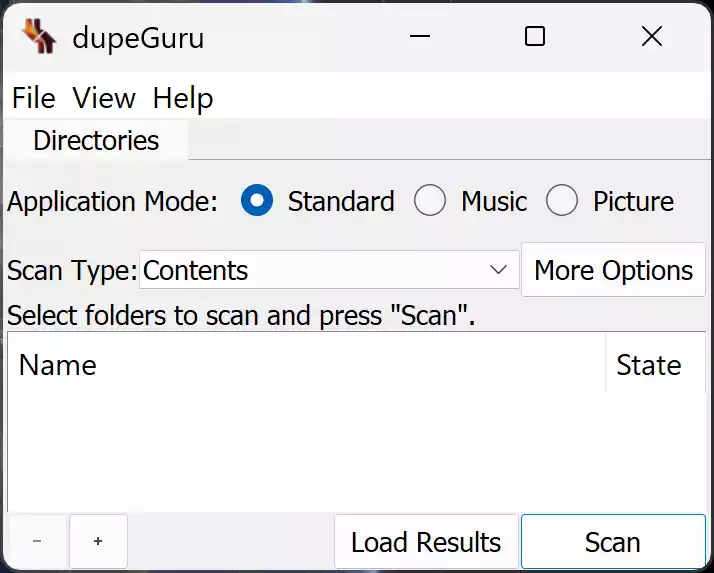Click the empty folder list area
Screen dimensions: 714x573
pyautogui.click(x=350, y=450)
